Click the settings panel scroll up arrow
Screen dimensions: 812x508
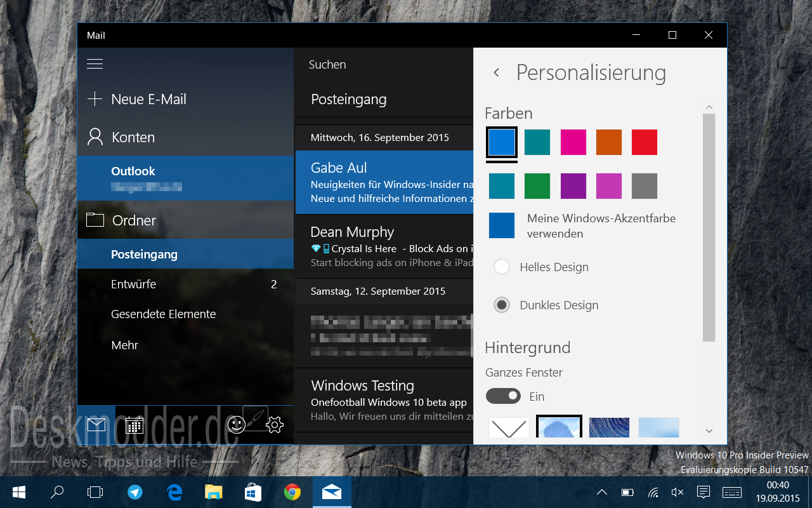pos(709,107)
